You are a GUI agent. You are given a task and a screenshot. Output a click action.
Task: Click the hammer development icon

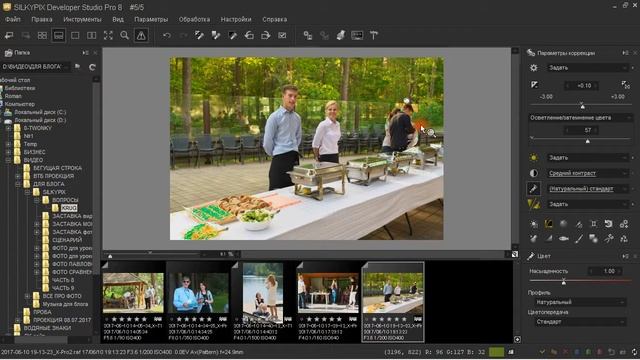click(x=373, y=36)
